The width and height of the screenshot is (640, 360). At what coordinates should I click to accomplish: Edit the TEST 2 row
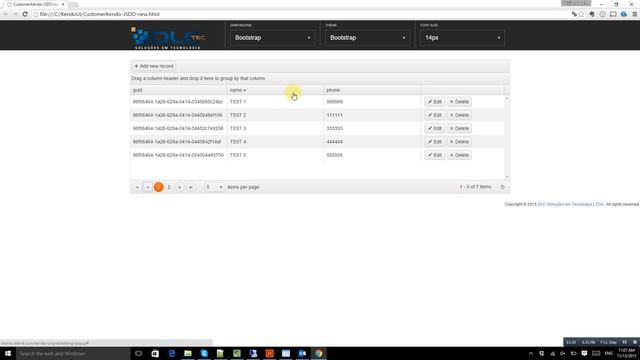434,115
